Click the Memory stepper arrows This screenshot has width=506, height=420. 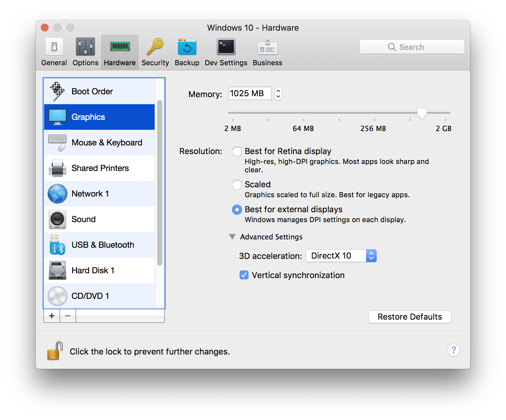(278, 94)
